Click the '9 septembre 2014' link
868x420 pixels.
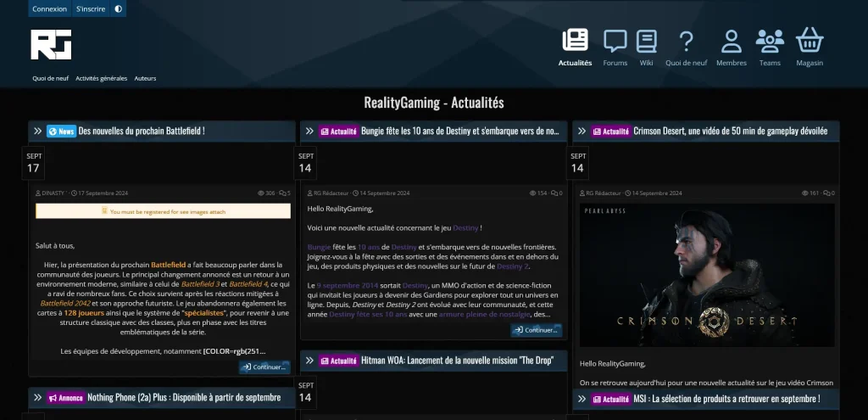348,285
